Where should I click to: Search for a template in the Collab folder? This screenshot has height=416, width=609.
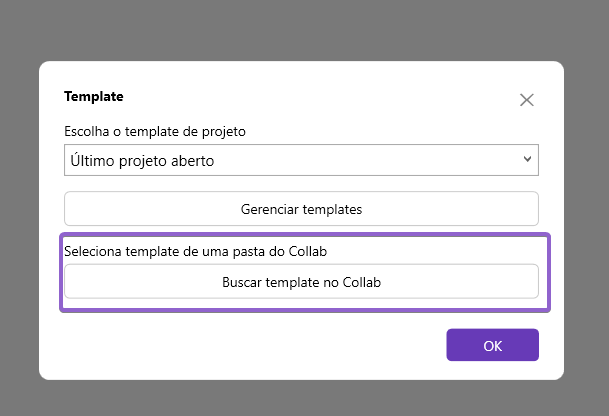[x=301, y=282]
